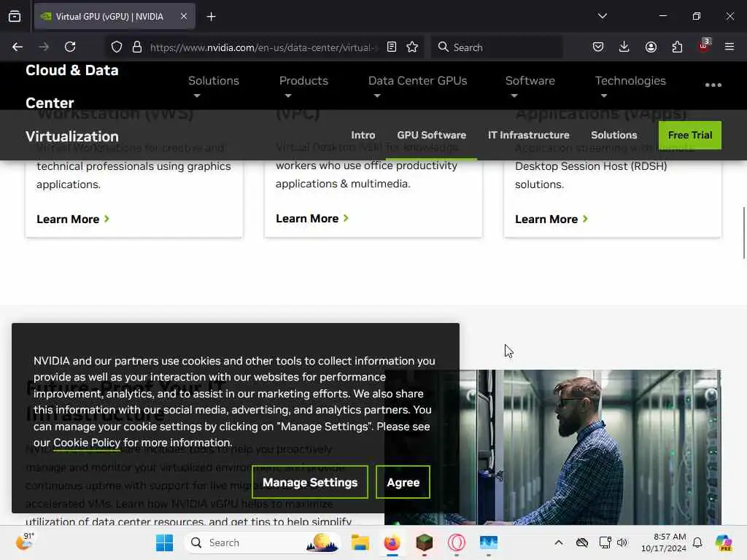Learn More about virtual PC vPC

[x=312, y=219]
